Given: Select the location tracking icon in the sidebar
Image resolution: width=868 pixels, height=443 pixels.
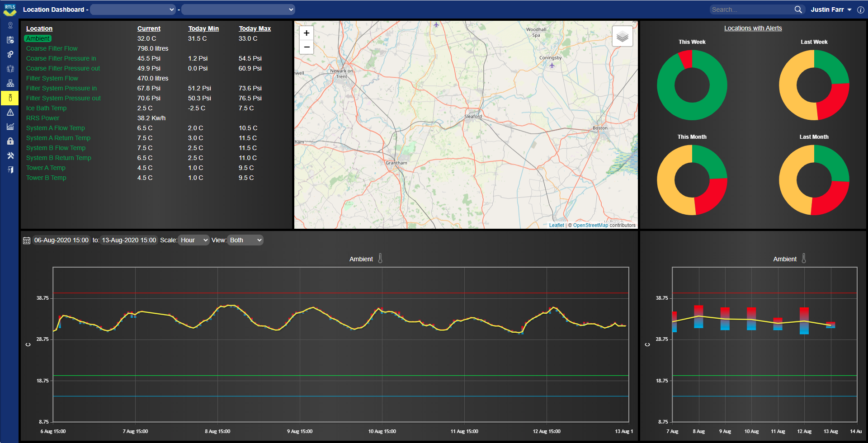Looking at the screenshot, I should 10,25.
